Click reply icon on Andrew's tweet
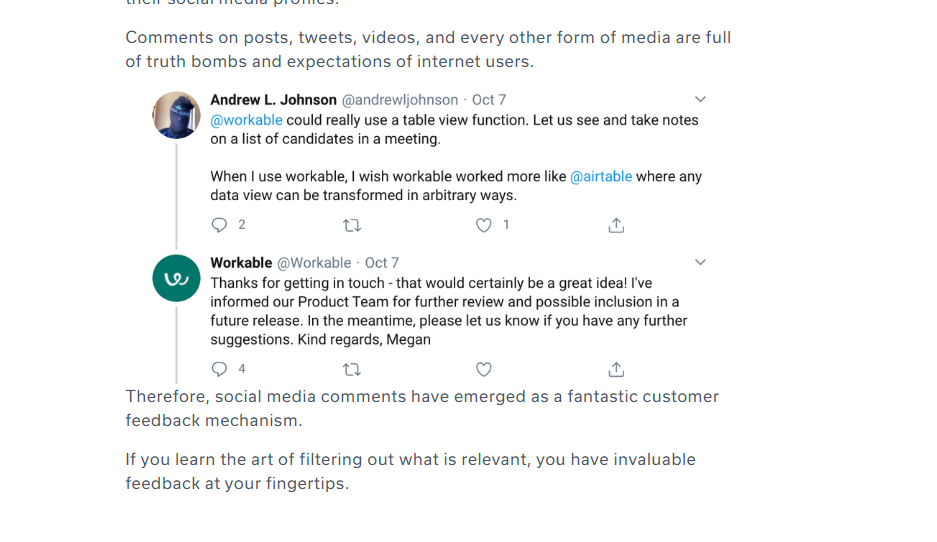 (x=219, y=225)
